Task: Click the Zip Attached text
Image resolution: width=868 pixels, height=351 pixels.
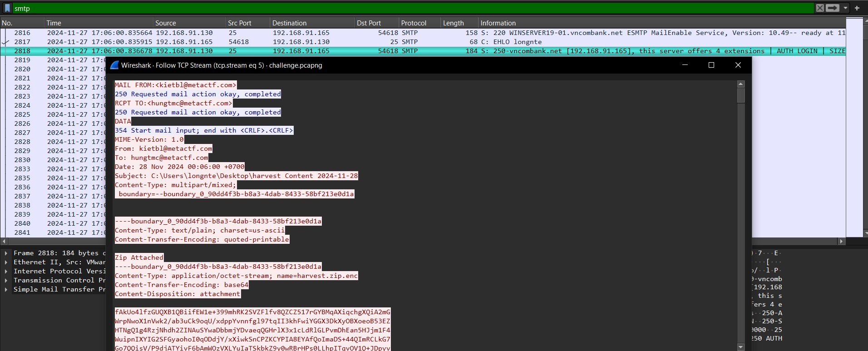Action: [x=139, y=257]
